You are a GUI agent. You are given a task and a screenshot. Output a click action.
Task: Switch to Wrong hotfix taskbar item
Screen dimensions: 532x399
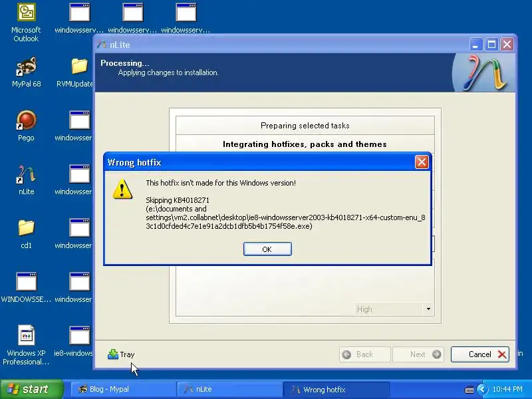tap(336, 389)
